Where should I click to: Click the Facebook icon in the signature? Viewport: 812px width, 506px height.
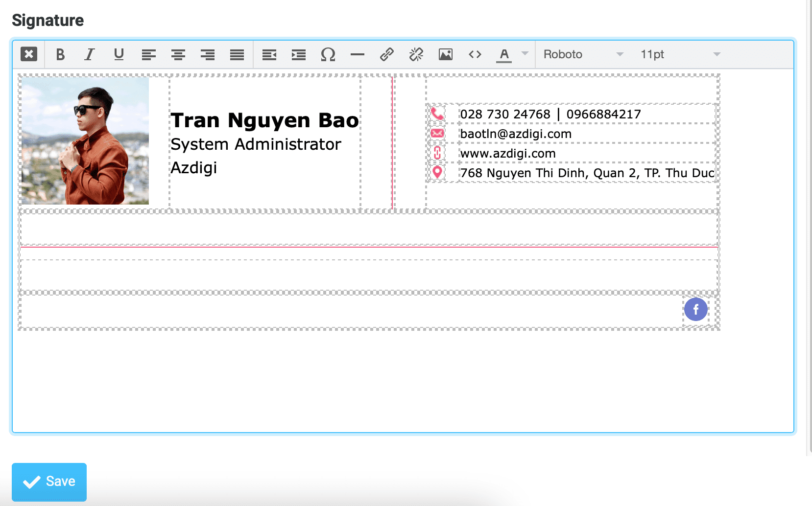coord(695,309)
